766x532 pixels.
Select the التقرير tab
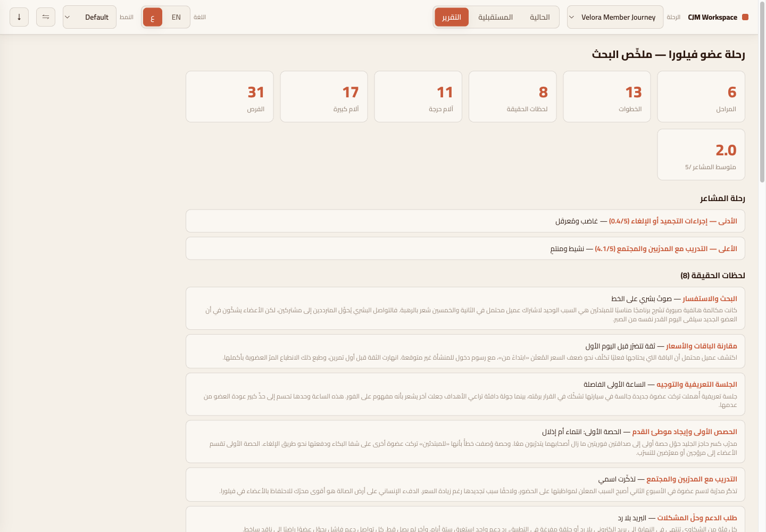tap(452, 17)
